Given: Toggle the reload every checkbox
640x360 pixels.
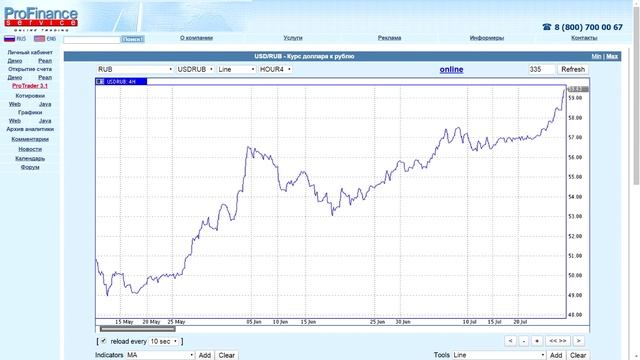Looking at the screenshot, I should tap(104, 341).
